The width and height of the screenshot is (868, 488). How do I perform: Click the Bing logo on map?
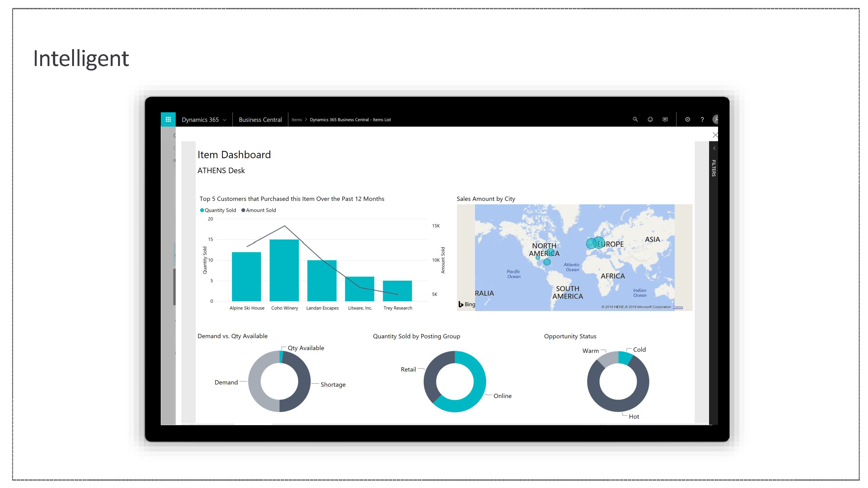[467, 304]
